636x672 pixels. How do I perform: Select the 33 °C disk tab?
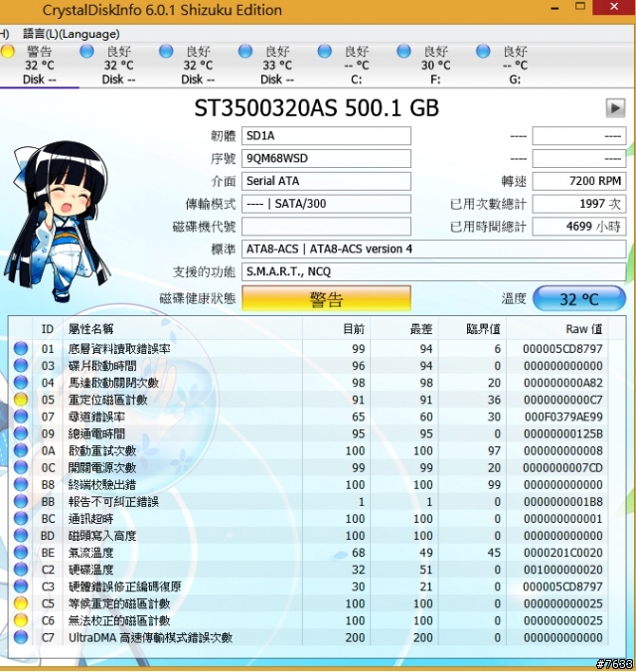pyautogui.click(x=277, y=66)
